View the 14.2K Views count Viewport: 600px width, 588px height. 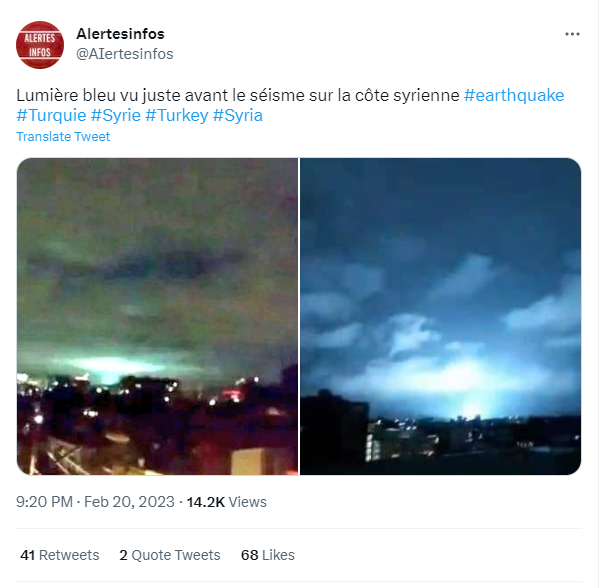click(x=226, y=502)
